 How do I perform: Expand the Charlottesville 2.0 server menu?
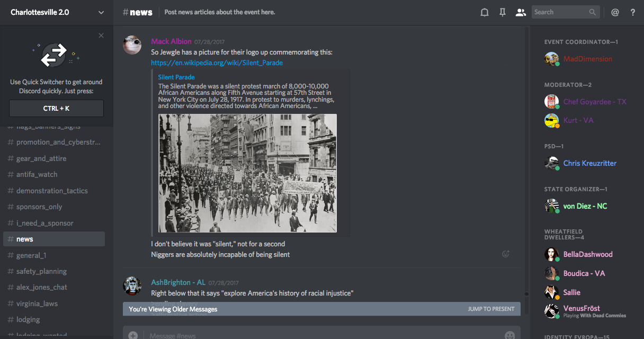(x=101, y=12)
